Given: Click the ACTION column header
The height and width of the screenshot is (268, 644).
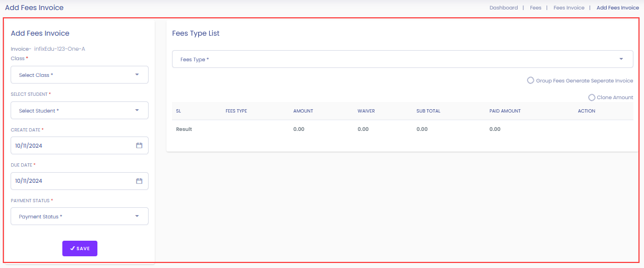Looking at the screenshot, I should point(587,111).
